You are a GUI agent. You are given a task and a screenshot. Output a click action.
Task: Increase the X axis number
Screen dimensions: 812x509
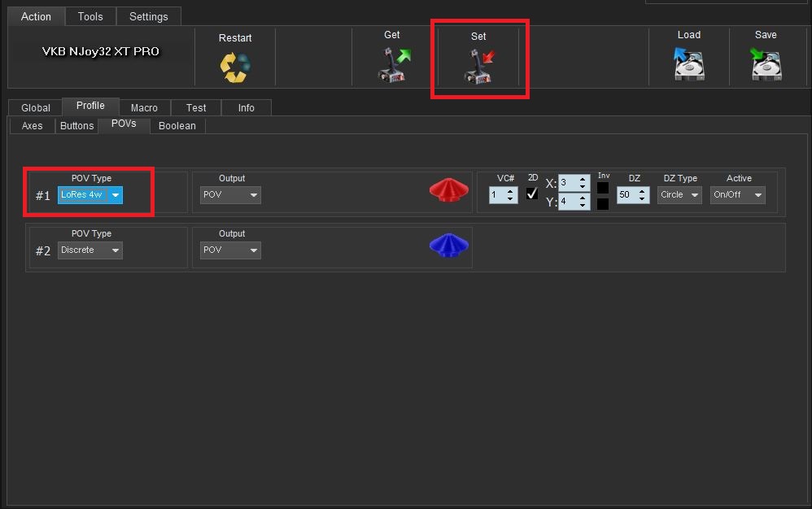tap(583, 179)
